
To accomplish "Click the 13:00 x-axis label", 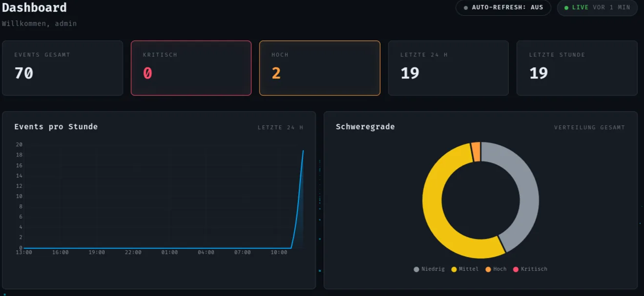I will pos(24,253).
